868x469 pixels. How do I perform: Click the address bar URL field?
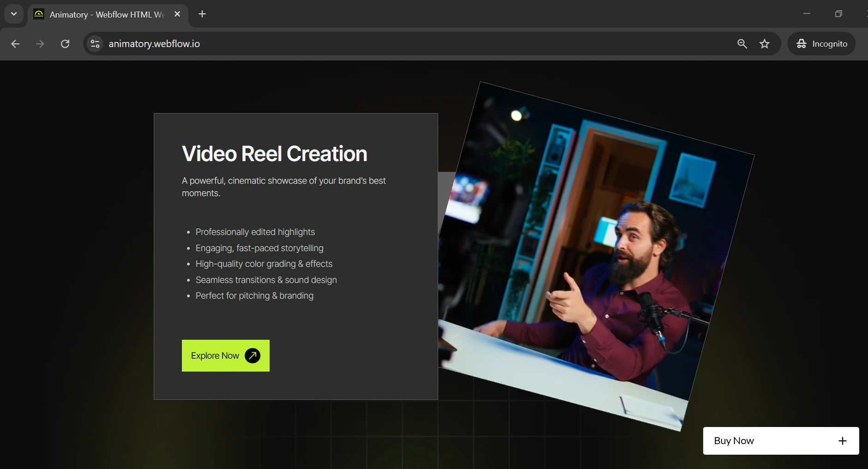(x=369, y=44)
